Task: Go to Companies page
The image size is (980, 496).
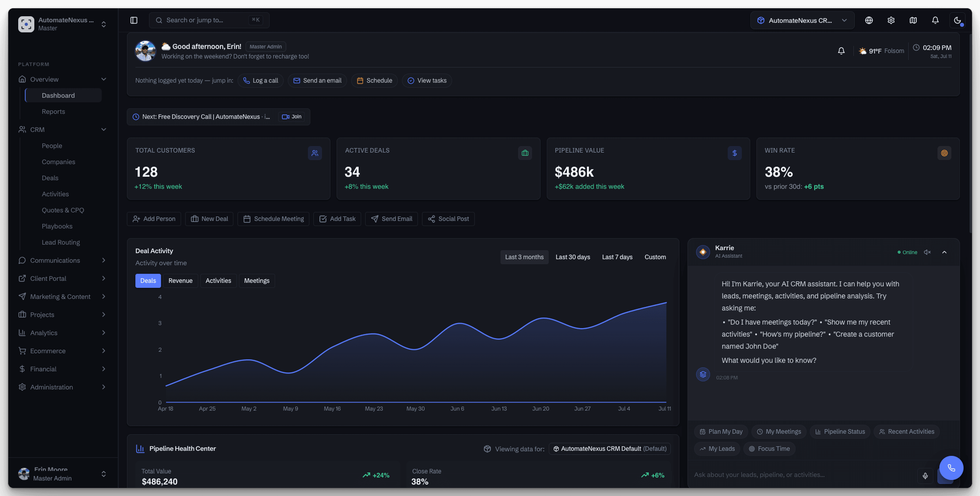Action: [x=64, y=162]
